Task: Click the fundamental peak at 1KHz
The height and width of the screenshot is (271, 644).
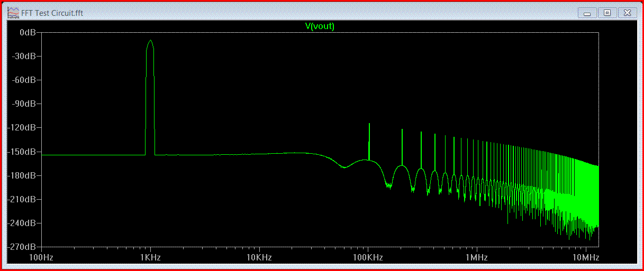Action: tap(150, 41)
